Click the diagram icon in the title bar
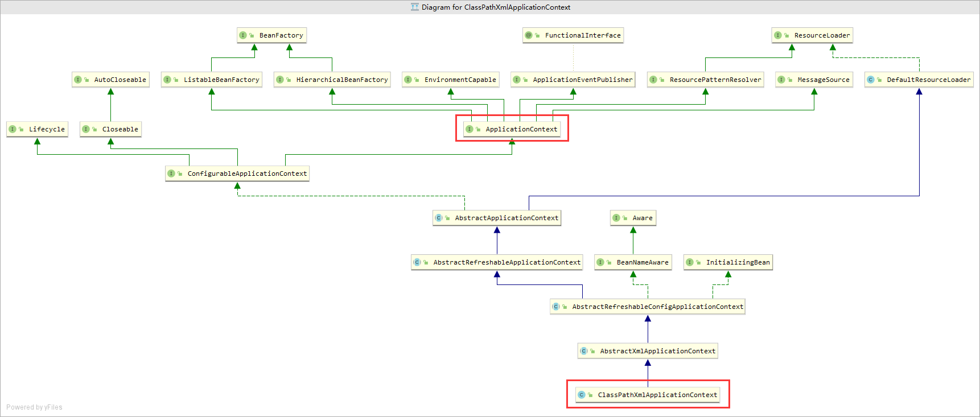 point(415,7)
